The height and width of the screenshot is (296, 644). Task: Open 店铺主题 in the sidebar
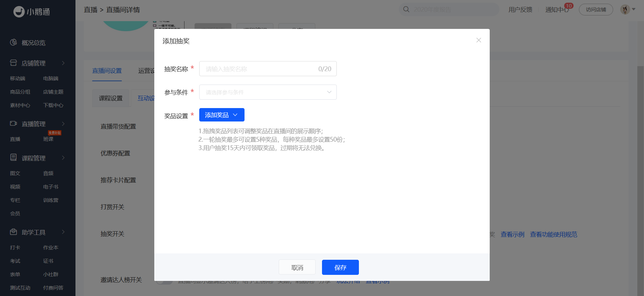pyautogui.click(x=53, y=92)
